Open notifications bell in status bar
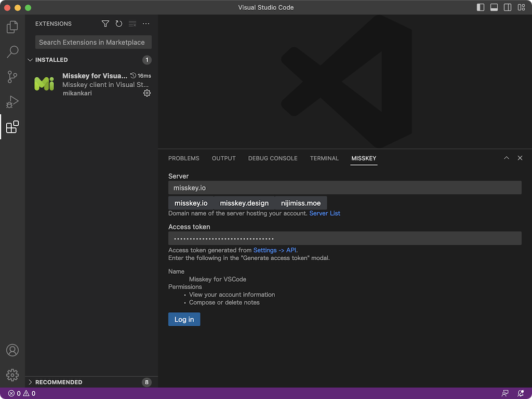 click(521, 393)
